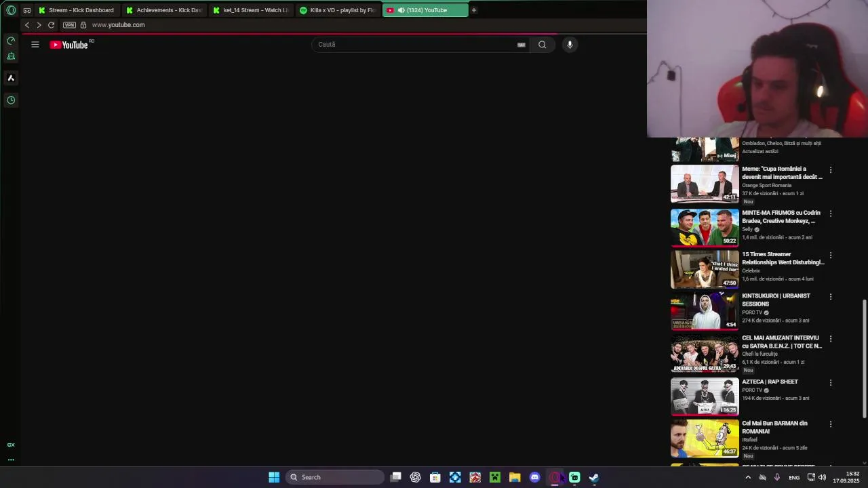Open the Opera GX main menu icon
Viewport: 868px width, 488px height.
11,10
